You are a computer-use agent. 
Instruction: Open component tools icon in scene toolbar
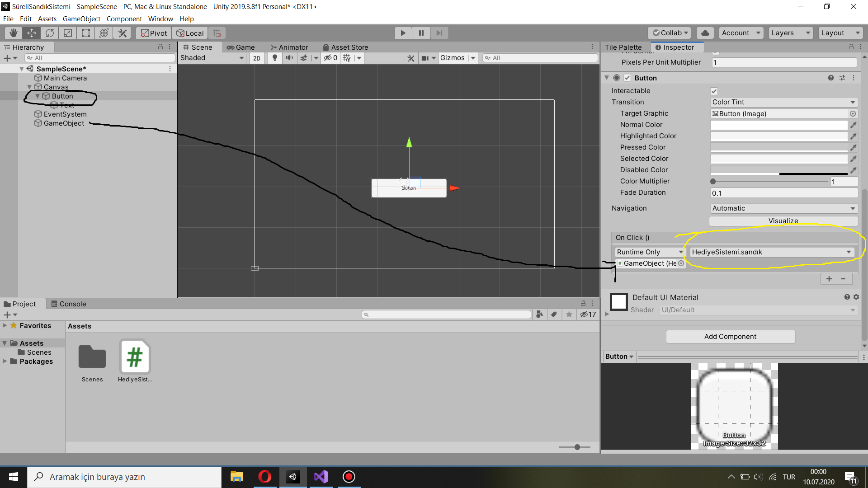[411, 58]
